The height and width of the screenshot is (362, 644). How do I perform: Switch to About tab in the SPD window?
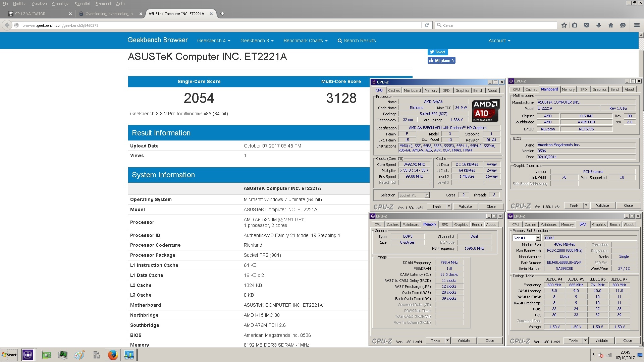click(629, 225)
